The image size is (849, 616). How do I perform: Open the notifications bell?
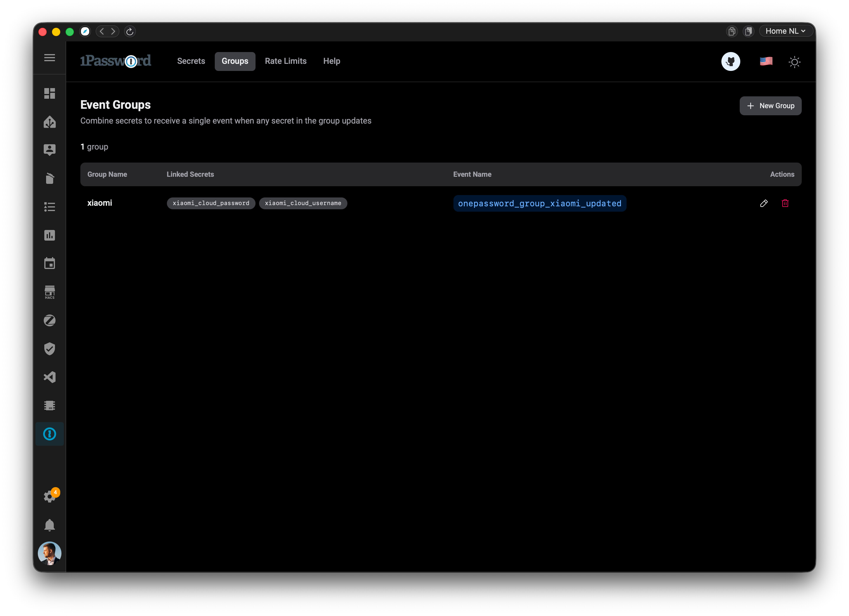(49, 525)
